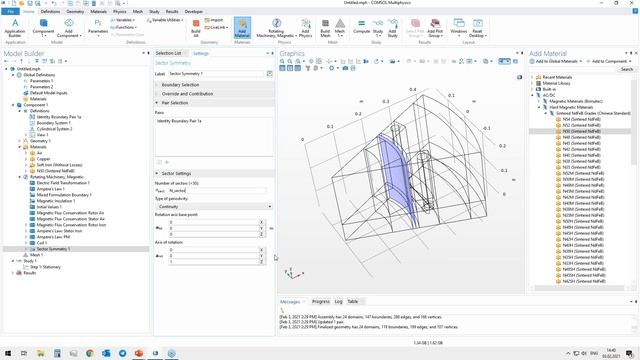This screenshot has width=640, height=360.
Task: Switch to the Results ribbon tab
Action: pos(172,11)
